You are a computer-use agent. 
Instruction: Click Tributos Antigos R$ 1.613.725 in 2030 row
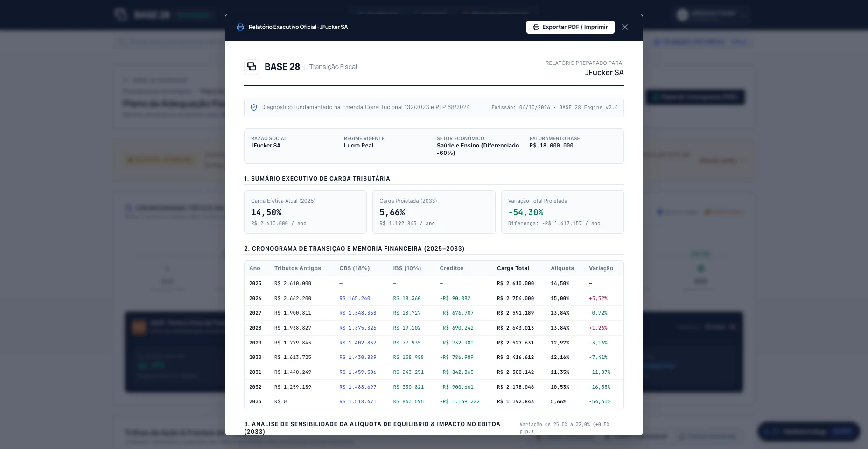[x=293, y=358]
